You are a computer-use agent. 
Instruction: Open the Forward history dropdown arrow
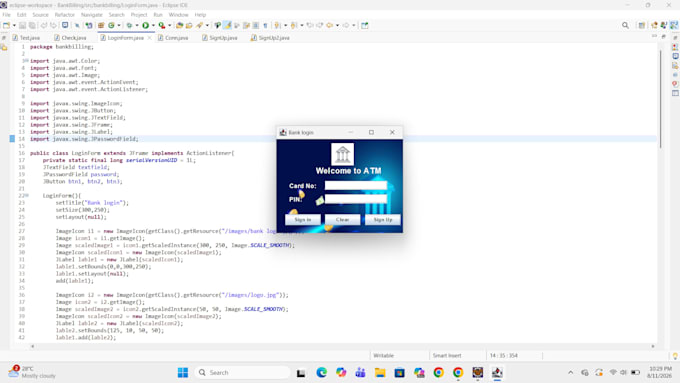click(x=354, y=26)
